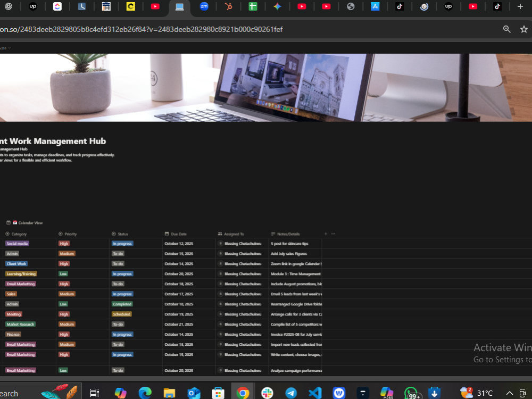Click In progress status in Finance row
Image resolution: width=532 pixels, height=399 pixels.
click(x=122, y=335)
